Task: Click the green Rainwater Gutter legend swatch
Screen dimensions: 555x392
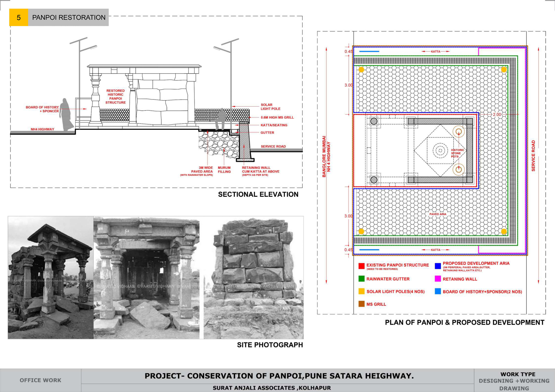Action: [361, 279]
